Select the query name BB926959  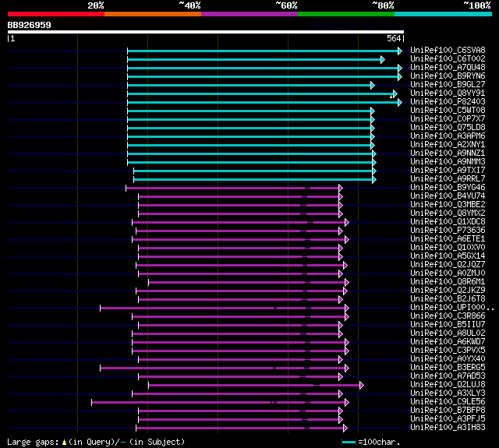[30, 25]
